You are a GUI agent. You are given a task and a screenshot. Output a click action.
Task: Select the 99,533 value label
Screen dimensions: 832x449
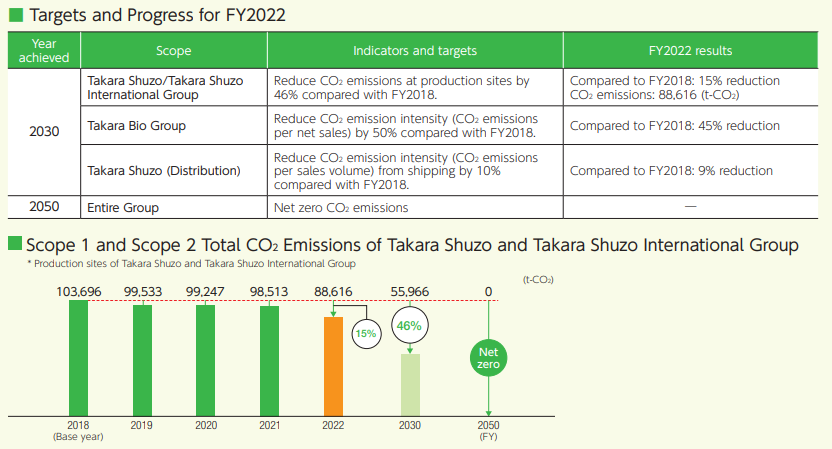(143, 292)
